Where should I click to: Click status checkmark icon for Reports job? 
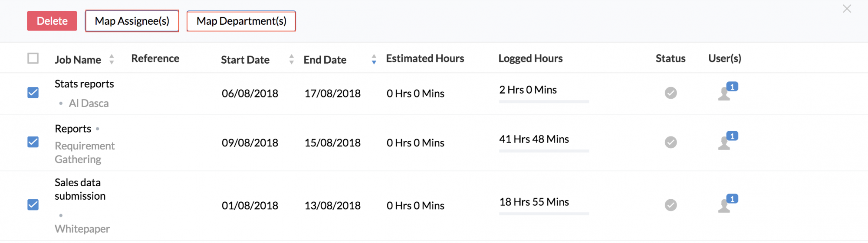point(671,142)
